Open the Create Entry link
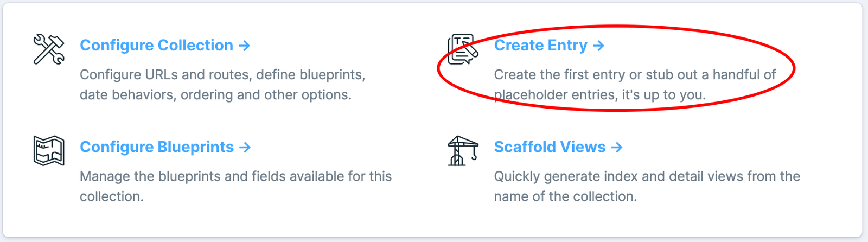Image resolution: width=868 pixels, height=242 pixels. (540, 46)
